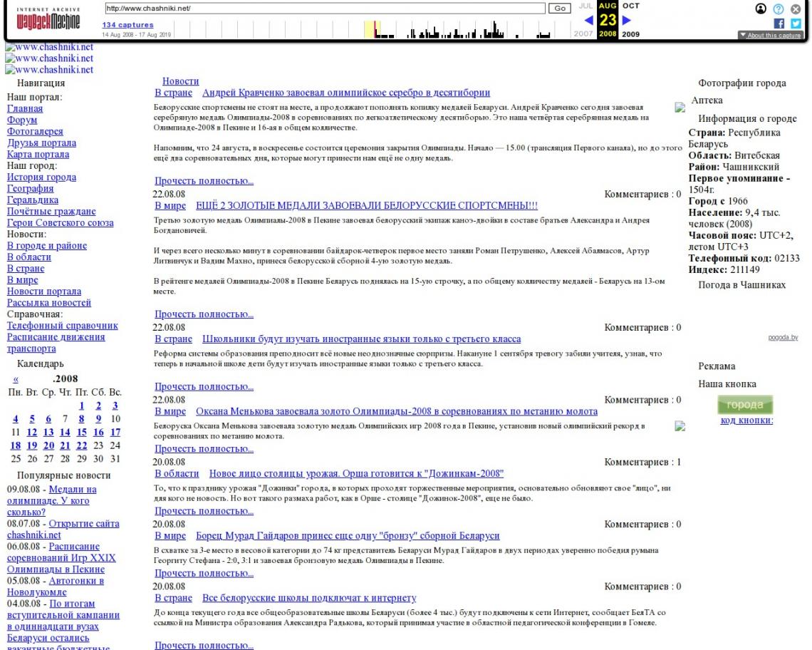The height and width of the screenshot is (650, 812).
Task: Click 'В области' category beside Дожинки article
Action: click(177, 473)
